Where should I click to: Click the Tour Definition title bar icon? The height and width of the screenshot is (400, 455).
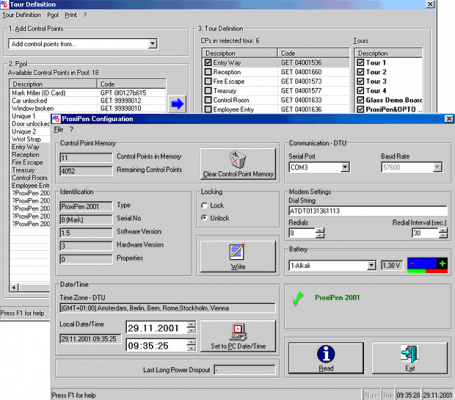coord(5,4)
